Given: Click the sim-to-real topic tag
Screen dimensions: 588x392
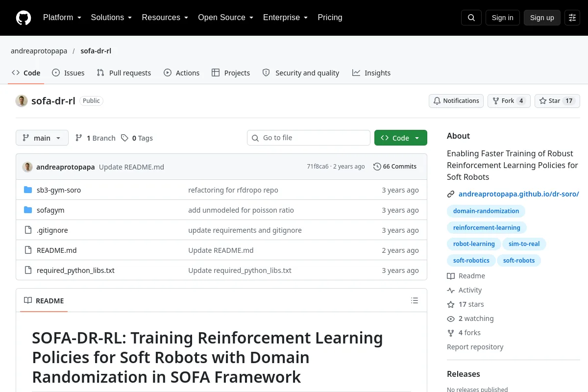Looking at the screenshot, I should pos(524,244).
